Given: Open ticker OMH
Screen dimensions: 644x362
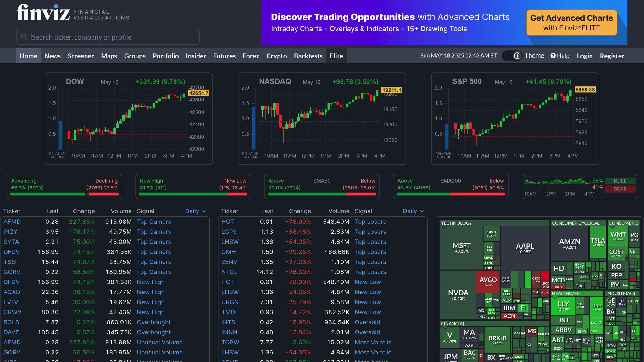Looking at the screenshot, I should click(228, 252).
